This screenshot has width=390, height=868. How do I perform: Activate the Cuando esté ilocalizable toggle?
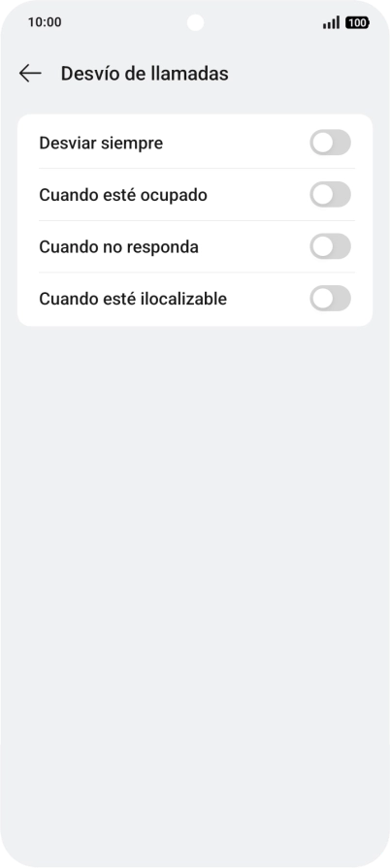pyautogui.click(x=330, y=299)
